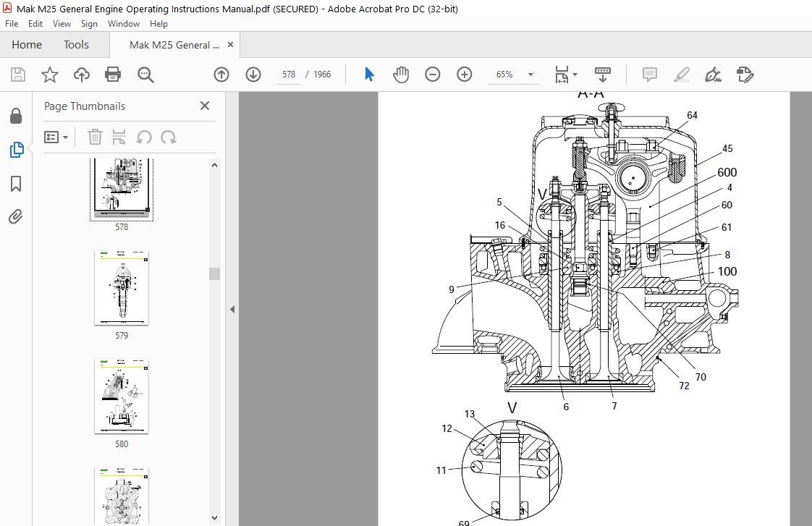The width and height of the screenshot is (812, 526).
Task: Click the stamp/edit tool icon
Action: point(745,75)
